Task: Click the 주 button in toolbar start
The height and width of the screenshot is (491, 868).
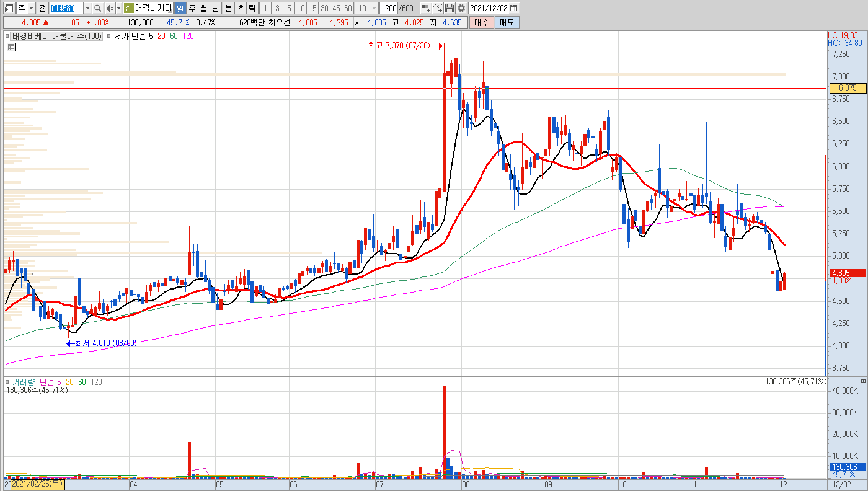Action: (21, 8)
